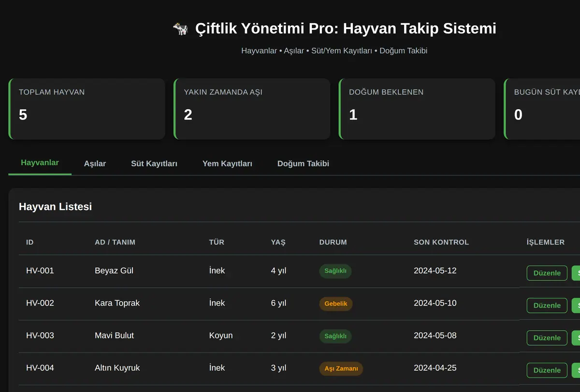Click the Gebelik status badge
The image size is (580, 392).
(x=336, y=304)
